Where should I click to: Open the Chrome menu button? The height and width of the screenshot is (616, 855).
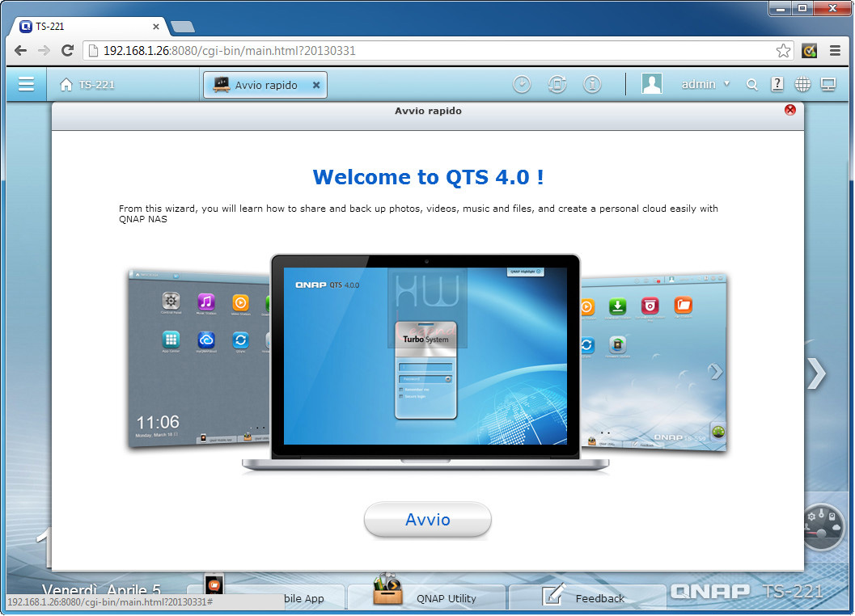(835, 51)
